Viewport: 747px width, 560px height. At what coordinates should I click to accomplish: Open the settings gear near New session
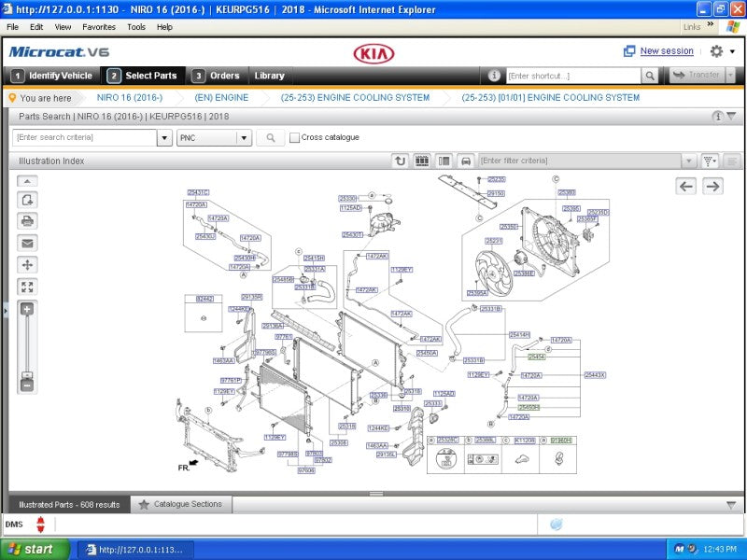(714, 51)
